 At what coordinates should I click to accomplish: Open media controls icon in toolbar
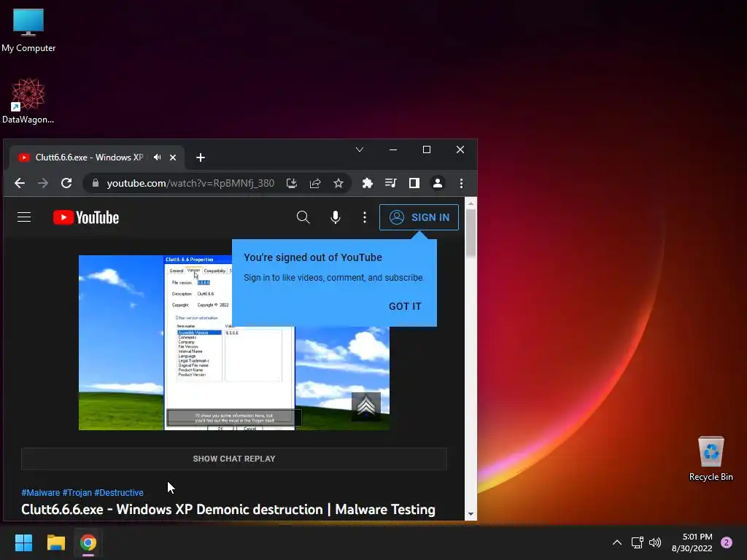[x=391, y=183]
